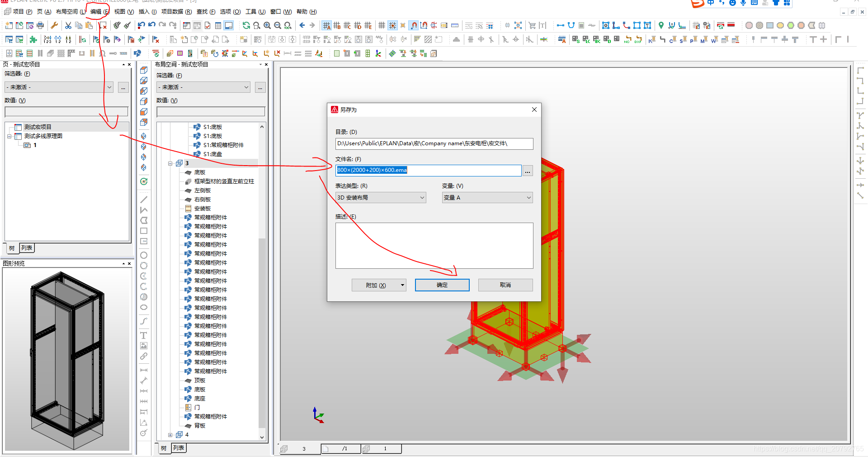This screenshot has width=868, height=457.
Task: Click the green Refresh/redraw icon
Action: click(x=246, y=25)
